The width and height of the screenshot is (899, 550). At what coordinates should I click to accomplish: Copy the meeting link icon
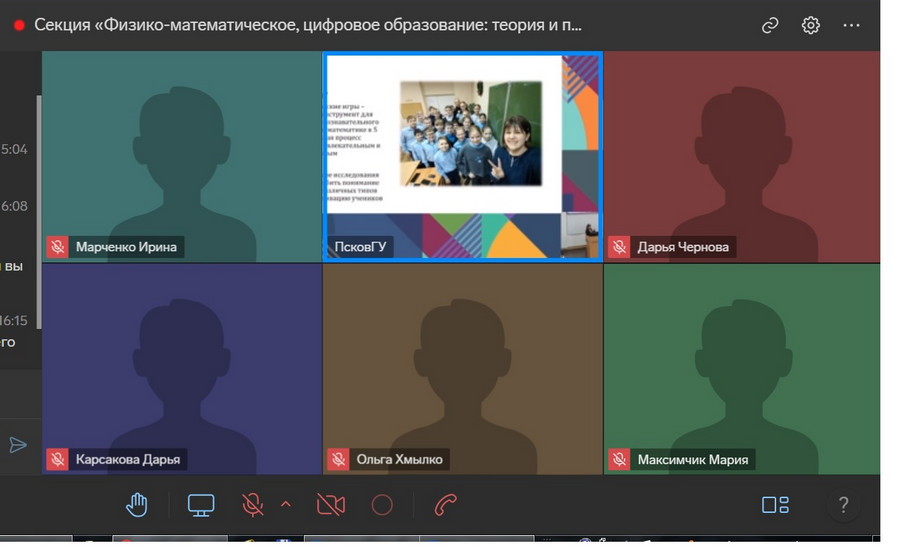[770, 26]
